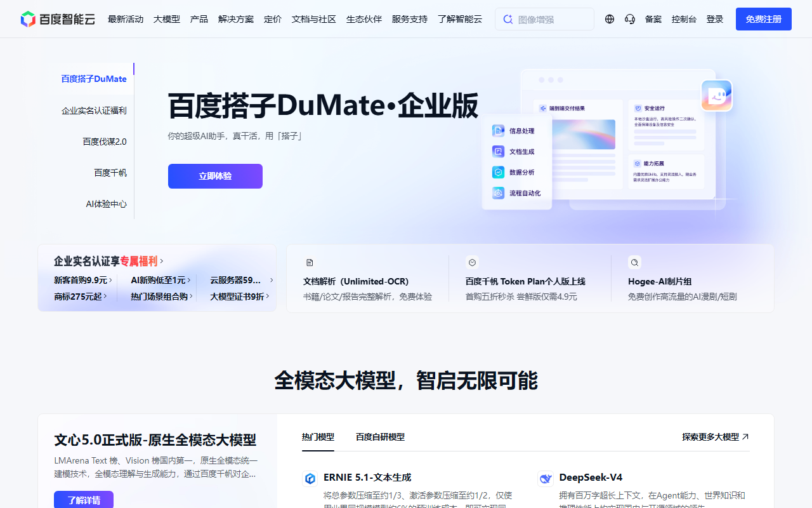Click the search icon in the search box
The image size is (812, 508).
pyautogui.click(x=507, y=19)
